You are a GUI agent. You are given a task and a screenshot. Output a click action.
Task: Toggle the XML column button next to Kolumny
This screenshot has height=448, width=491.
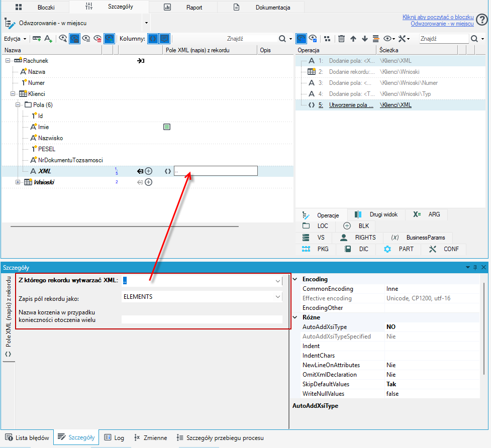click(x=153, y=39)
